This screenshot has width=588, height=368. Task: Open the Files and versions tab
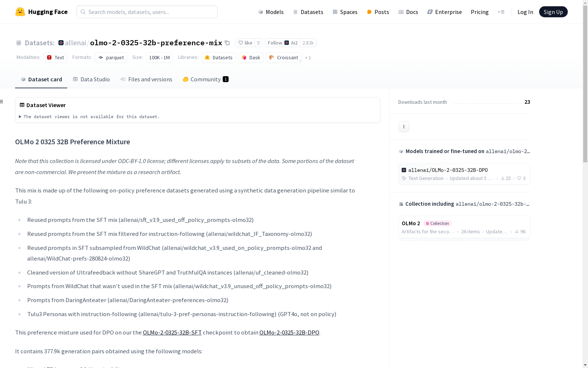click(x=146, y=79)
